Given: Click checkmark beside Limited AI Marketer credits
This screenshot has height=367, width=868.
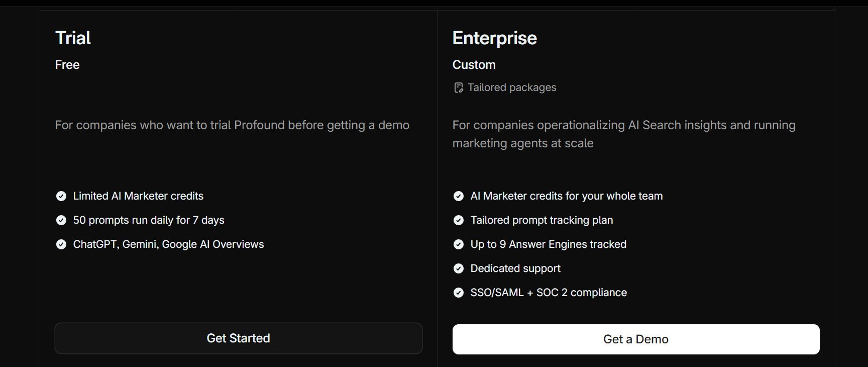Looking at the screenshot, I should tap(61, 196).
